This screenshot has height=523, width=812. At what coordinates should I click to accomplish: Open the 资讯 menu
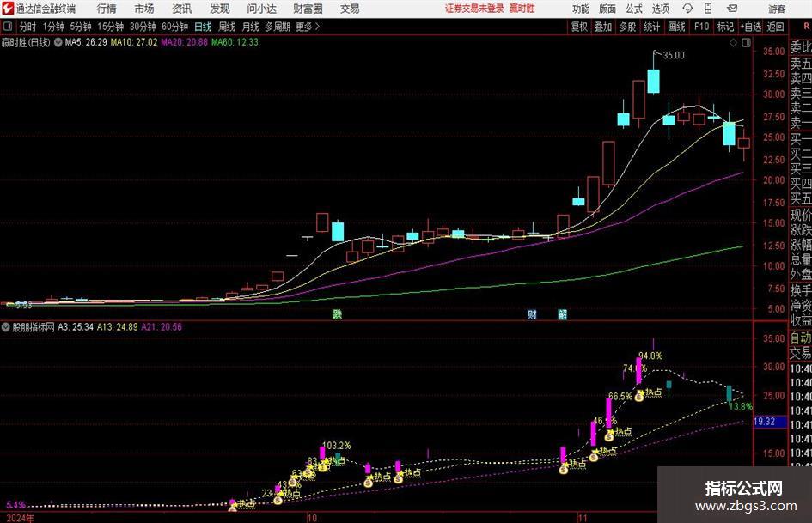click(182, 9)
